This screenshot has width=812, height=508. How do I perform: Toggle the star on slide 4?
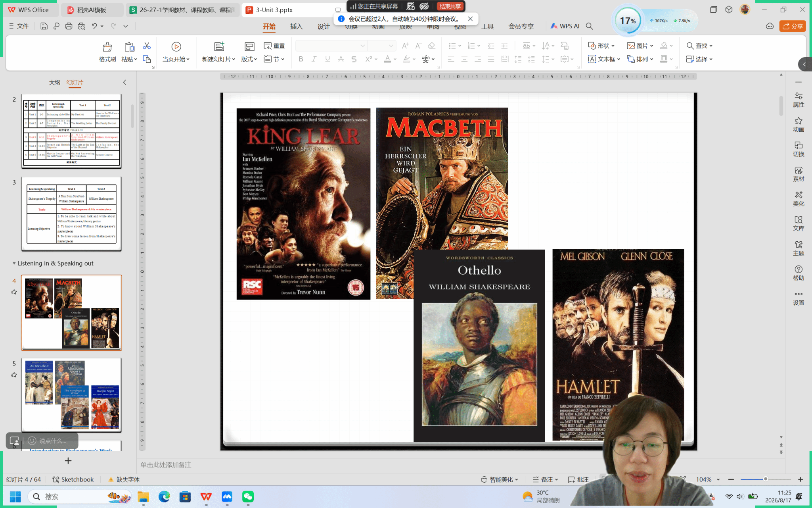click(x=14, y=292)
